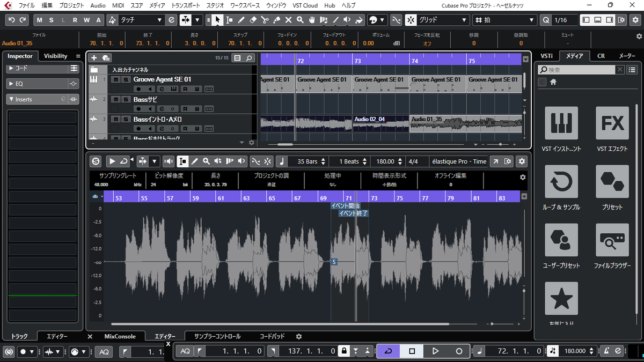
Task: Switch to the MixConsole tab
Action: pos(120,336)
